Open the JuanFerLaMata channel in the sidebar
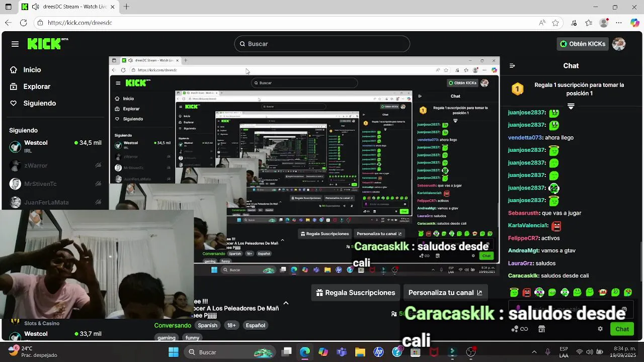Image resolution: width=644 pixels, height=362 pixels. [54, 202]
